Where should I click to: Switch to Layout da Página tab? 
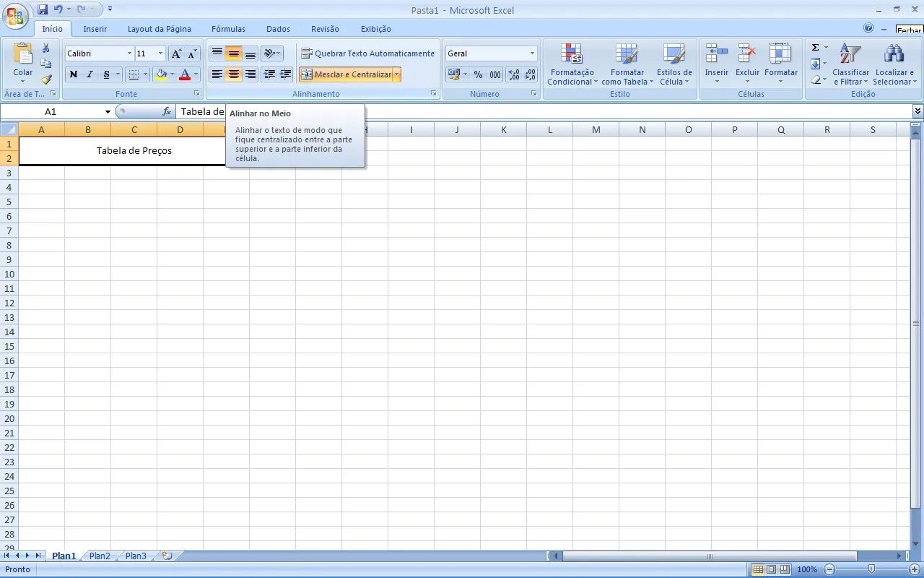click(160, 29)
